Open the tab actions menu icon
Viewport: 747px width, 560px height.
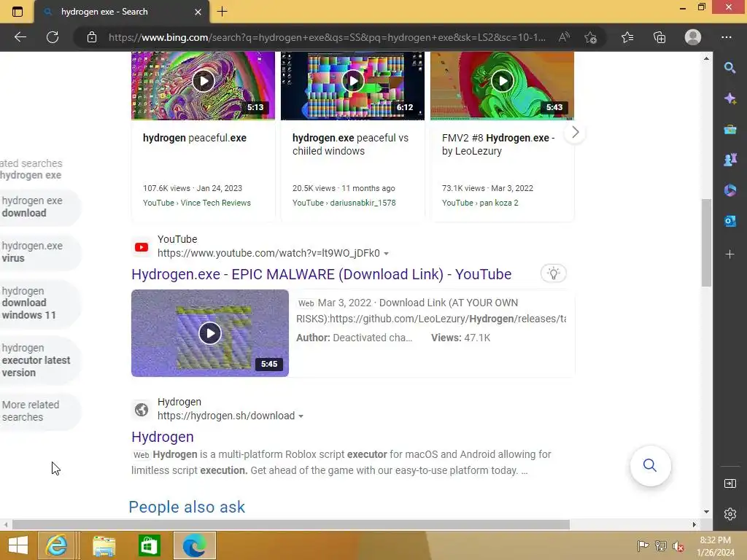pos(18,12)
